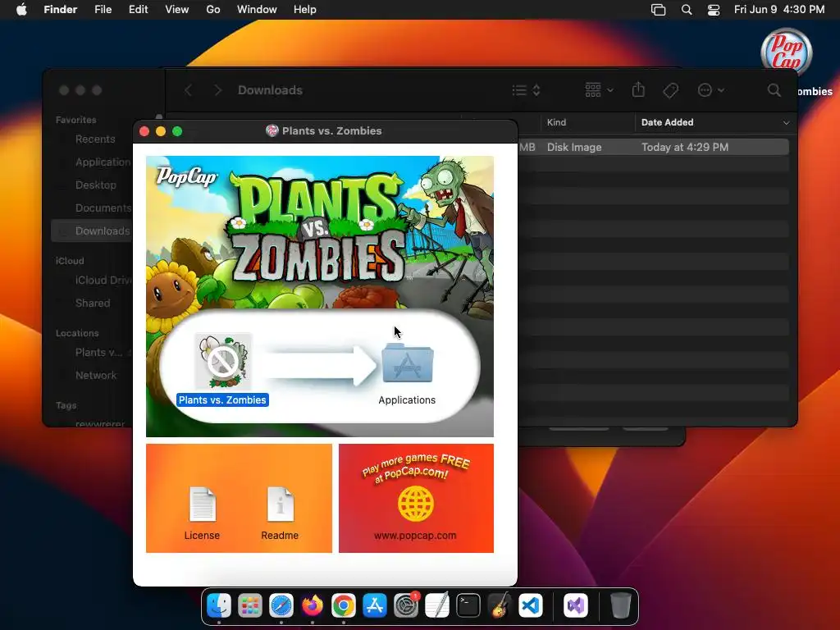Image resolution: width=840 pixels, height=630 pixels.
Task: Click the date and time in menu bar
Action: point(779,10)
